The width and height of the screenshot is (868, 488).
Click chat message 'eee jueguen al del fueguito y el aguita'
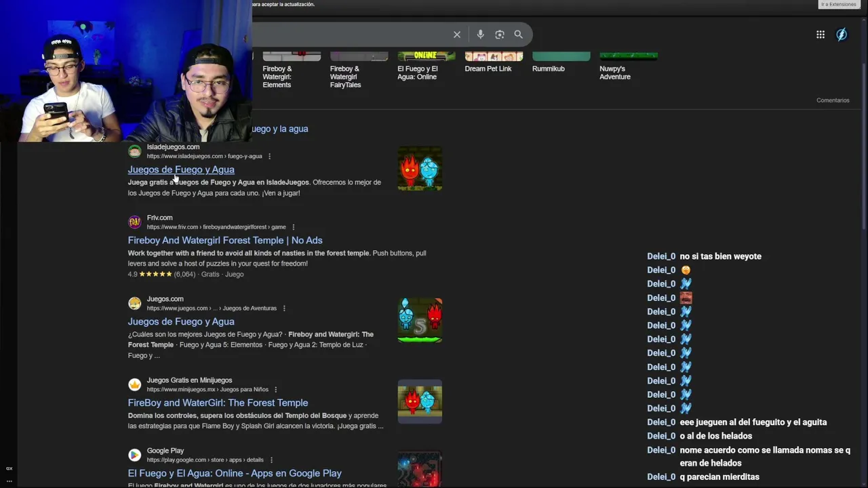point(753,422)
